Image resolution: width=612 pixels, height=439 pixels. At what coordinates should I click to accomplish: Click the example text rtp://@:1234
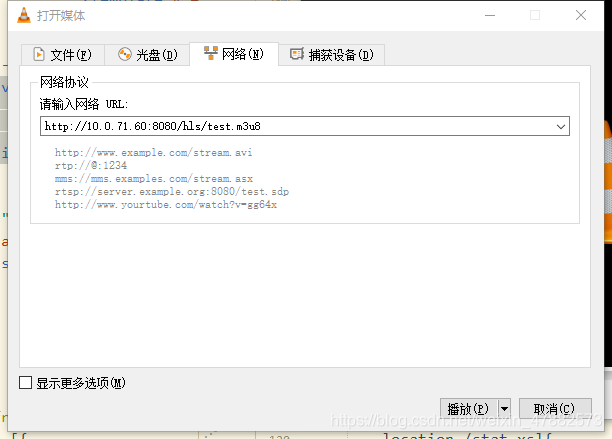[91, 165]
